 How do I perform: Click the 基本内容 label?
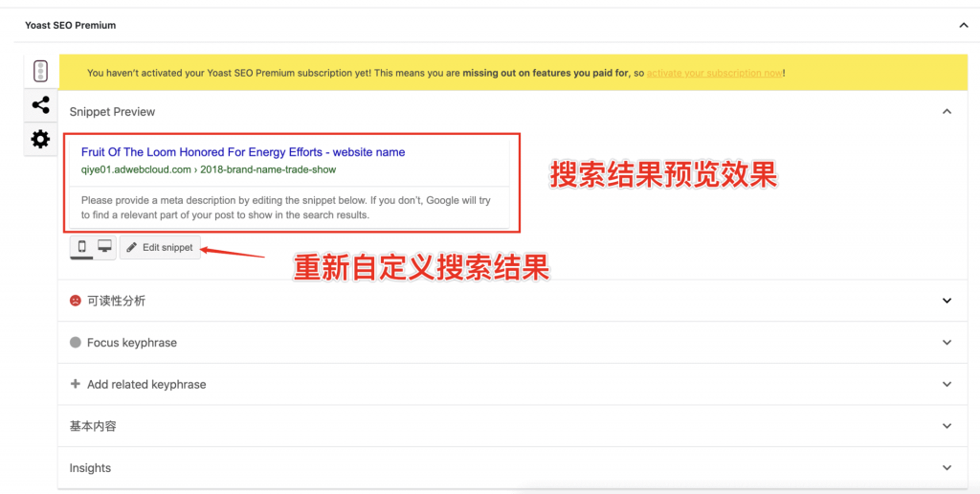click(93, 426)
